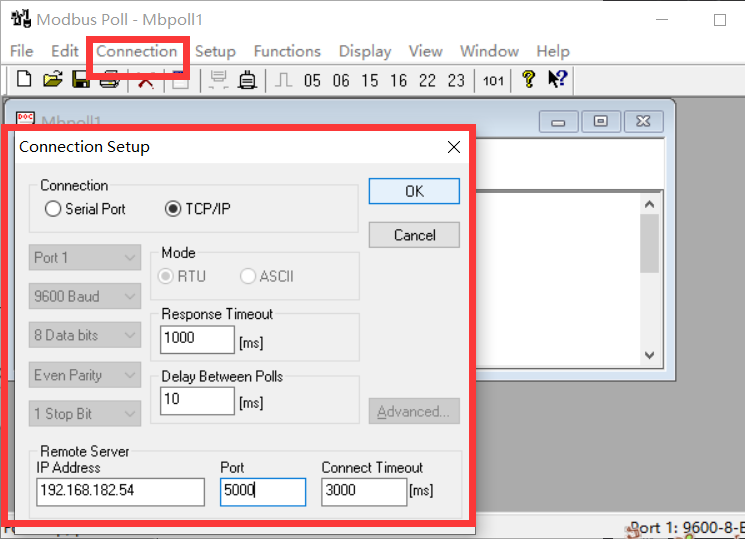Open the 9600 Baud dropdown
Screen dimensions: 745x539
tap(85, 297)
